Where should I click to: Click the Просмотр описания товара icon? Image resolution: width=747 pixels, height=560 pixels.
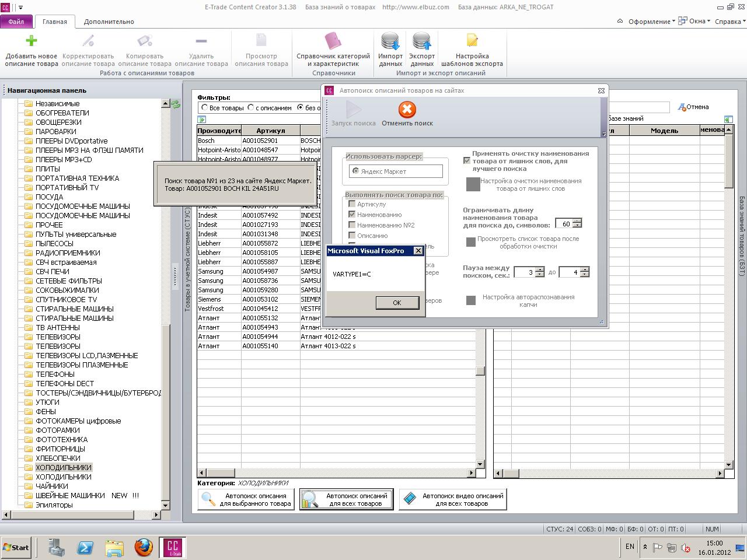click(261, 40)
